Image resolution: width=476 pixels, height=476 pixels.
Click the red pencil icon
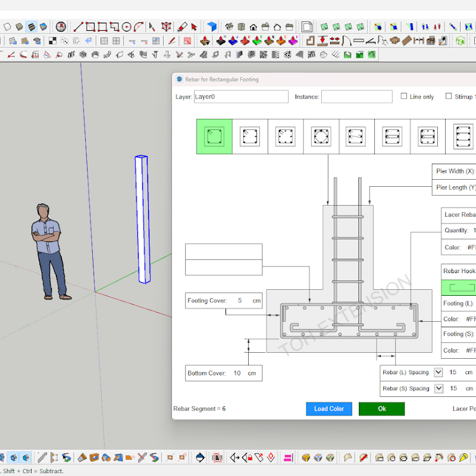172,40
